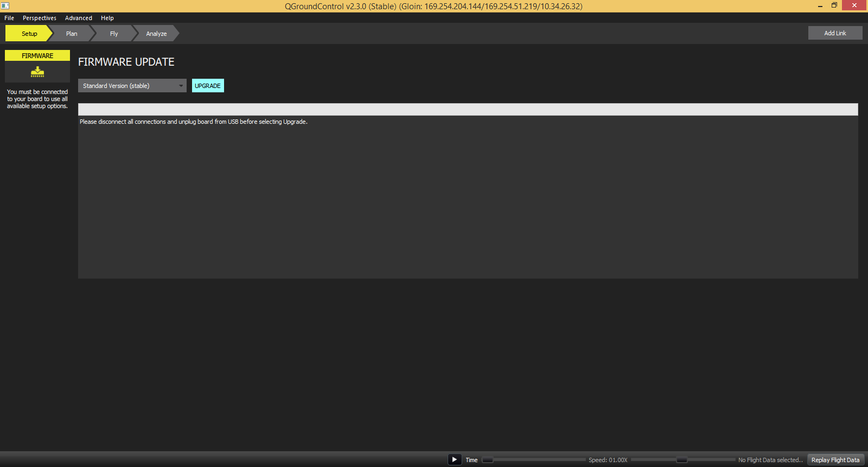The height and width of the screenshot is (467, 868).
Task: Click the dropdown arrow of firmware version selector
Action: [181, 86]
